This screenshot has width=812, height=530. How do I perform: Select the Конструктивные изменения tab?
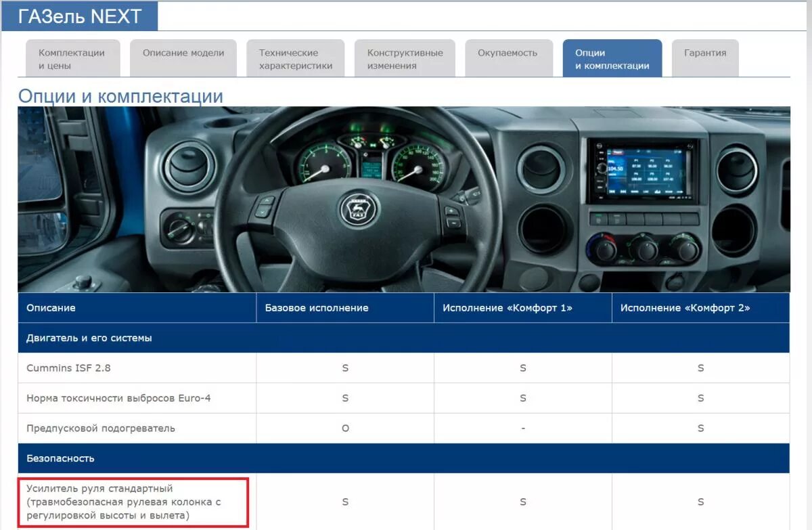tap(405, 59)
